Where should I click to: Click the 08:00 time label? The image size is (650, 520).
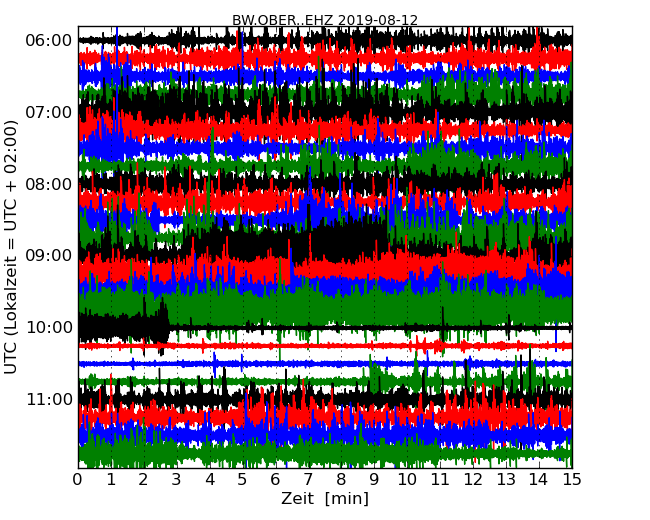point(49,184)
